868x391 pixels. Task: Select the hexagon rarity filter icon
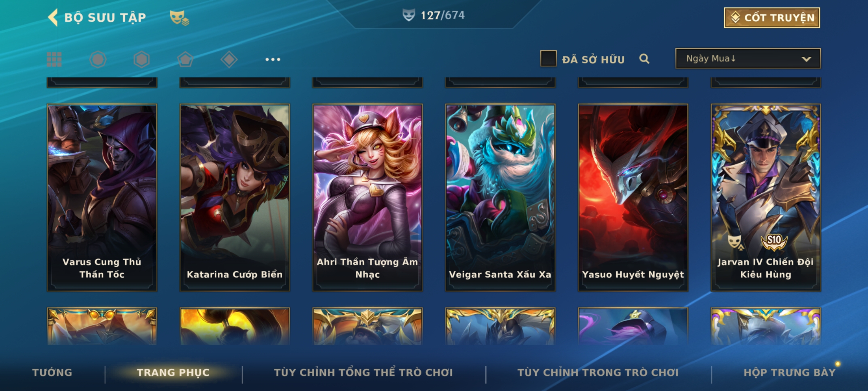tap(141, 59)
